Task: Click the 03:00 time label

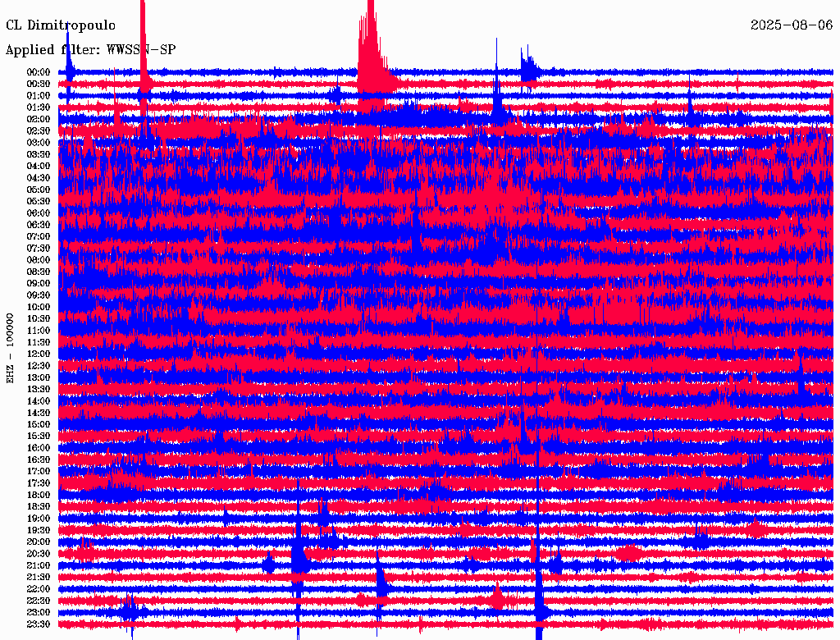Action: click(39, 143)
